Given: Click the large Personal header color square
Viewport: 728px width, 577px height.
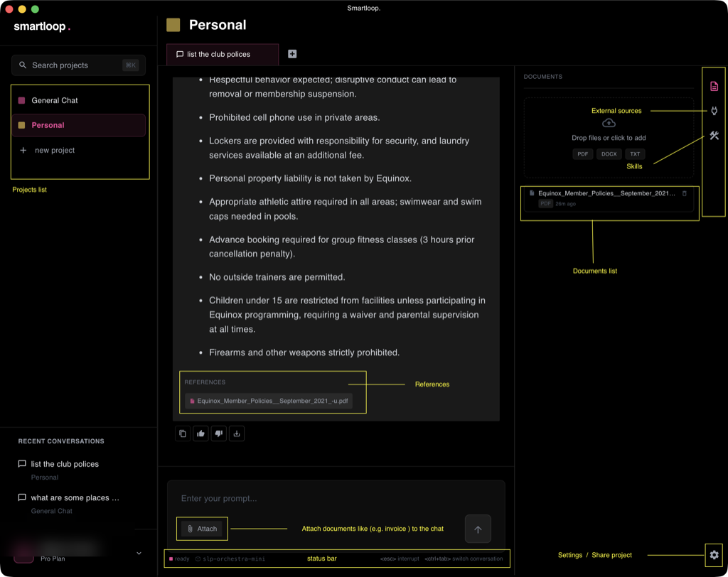Looking at the screenshot, I should [x=173, y=25].
